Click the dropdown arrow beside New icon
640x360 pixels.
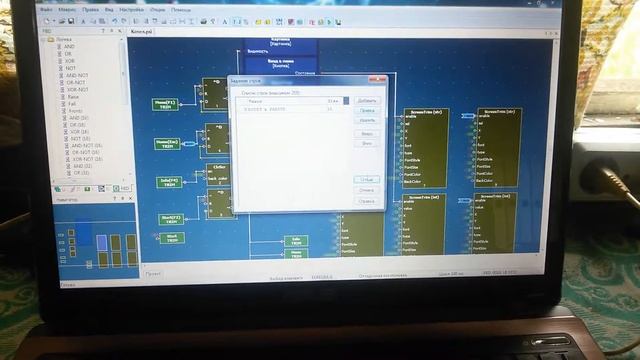[53, 21]
